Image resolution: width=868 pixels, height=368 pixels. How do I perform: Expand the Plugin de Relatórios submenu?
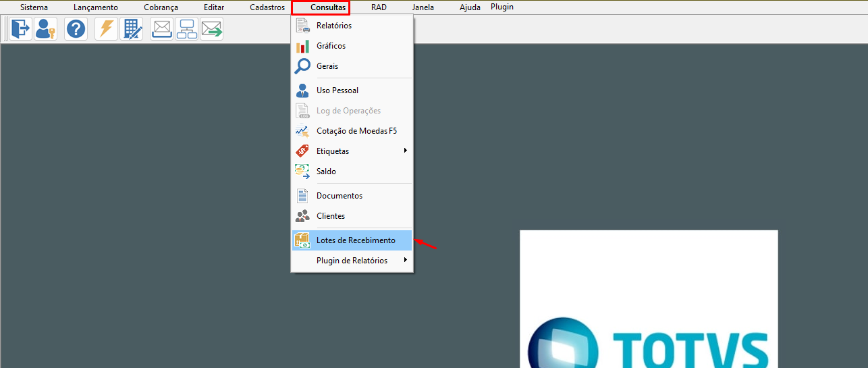coord(352,261)
